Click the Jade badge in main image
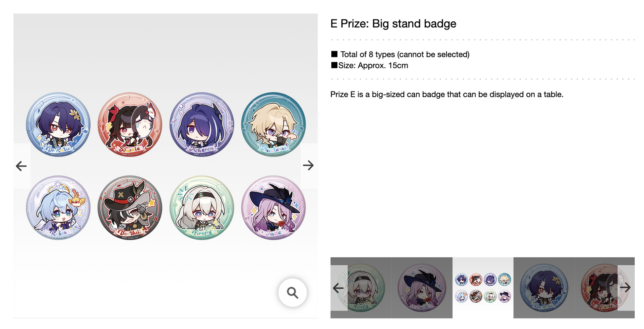This screenshot has height=329, width=644. pos(273,208)
